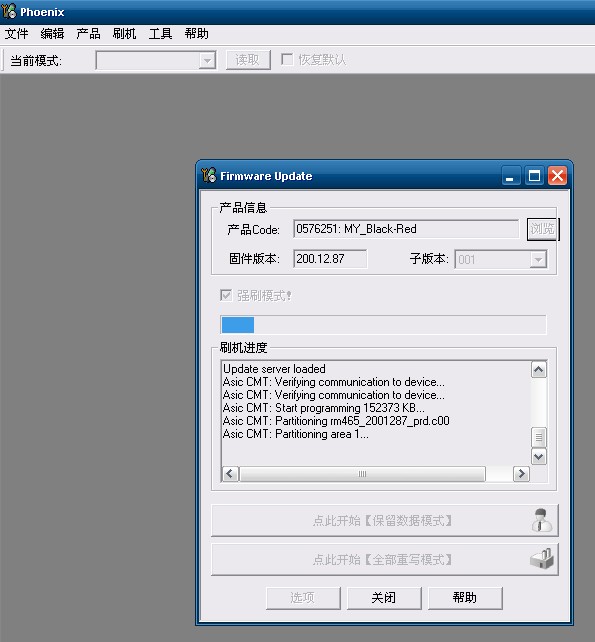Minimize the Firmware Update dialog
This screenshot has width=595, height=642.
coord(511,176)
